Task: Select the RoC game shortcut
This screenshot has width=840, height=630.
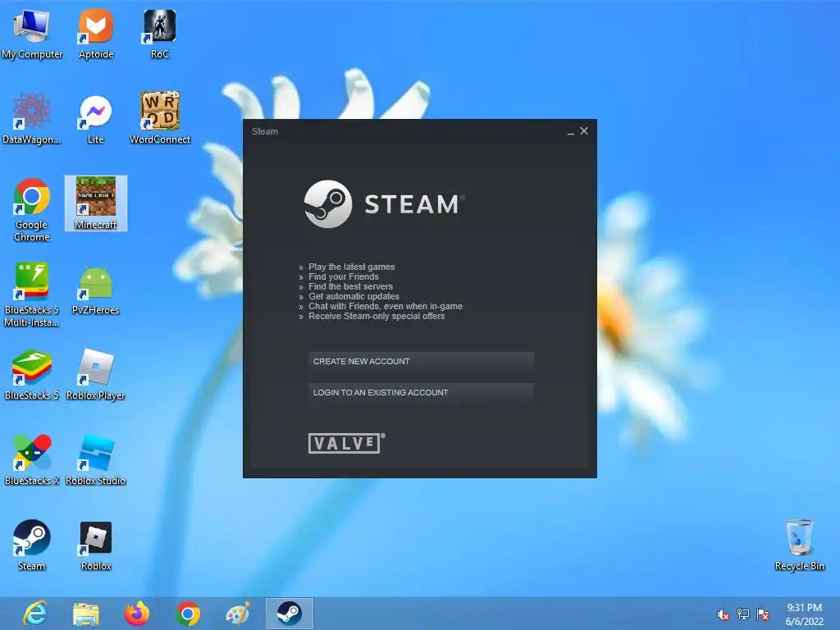Action: (x=160, y=34)
